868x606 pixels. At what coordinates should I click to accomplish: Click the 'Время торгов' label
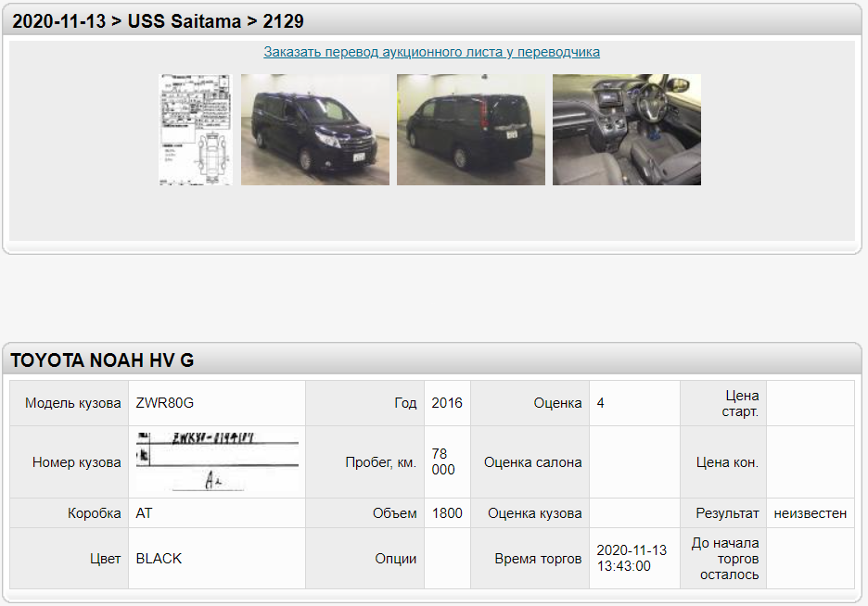[538, 559]
